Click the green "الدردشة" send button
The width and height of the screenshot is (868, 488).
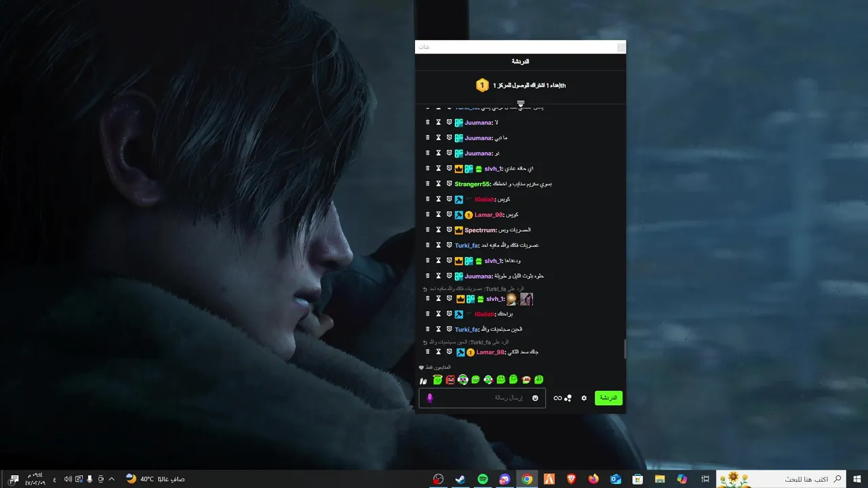[608, 398]
